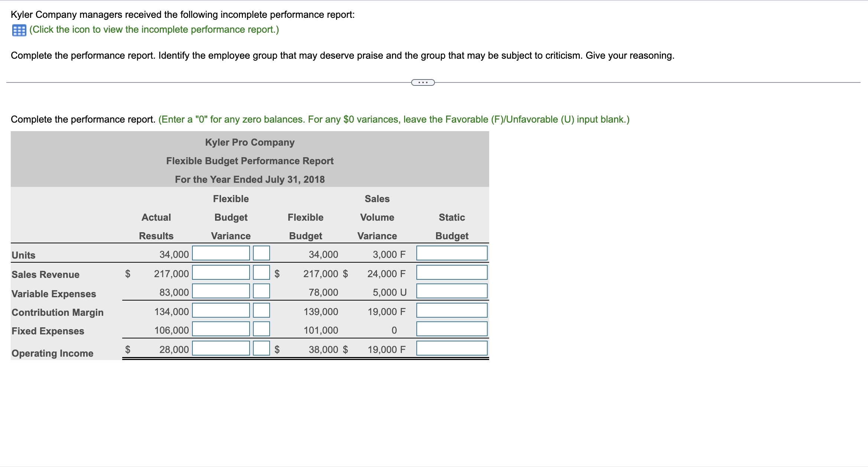Screen dimensions: 868x467
Task: Click the 106,000 actual fixed expenses value
Action: (172, 331)
